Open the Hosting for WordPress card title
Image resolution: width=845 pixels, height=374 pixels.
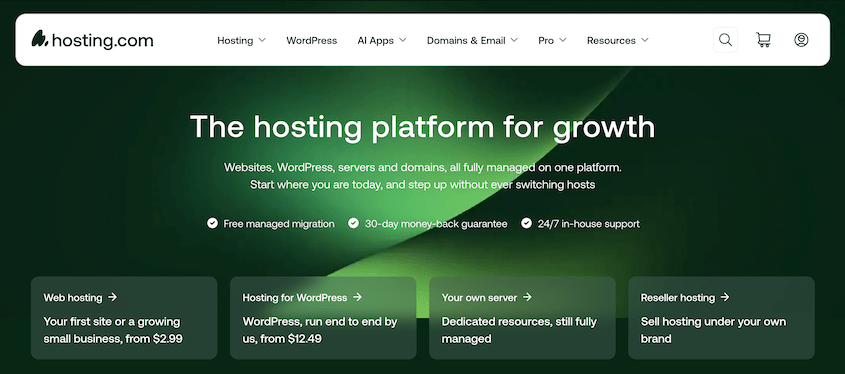(295, 297)
